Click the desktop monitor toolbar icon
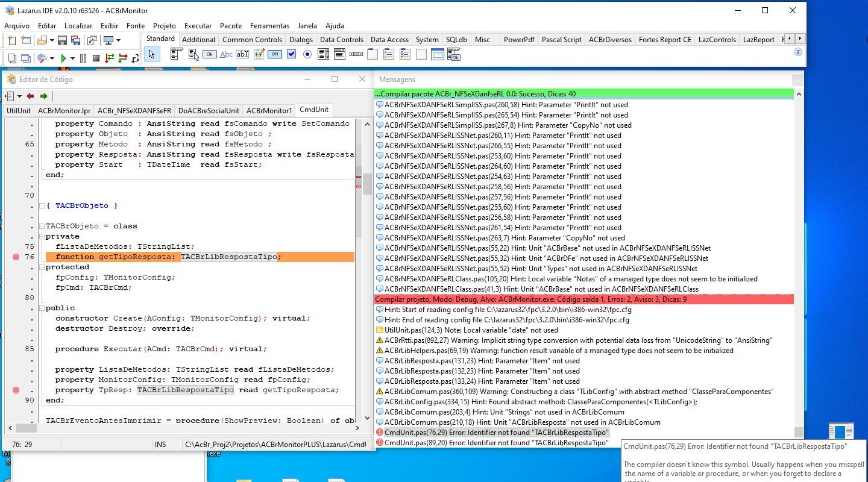The width and height of the screenshot is (868, 482). (108, 40)
